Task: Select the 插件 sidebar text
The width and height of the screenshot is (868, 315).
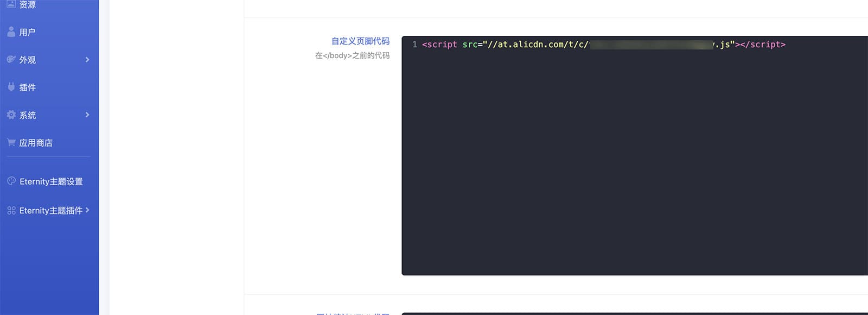Action: pyautogui.click(x=27, y=87)
